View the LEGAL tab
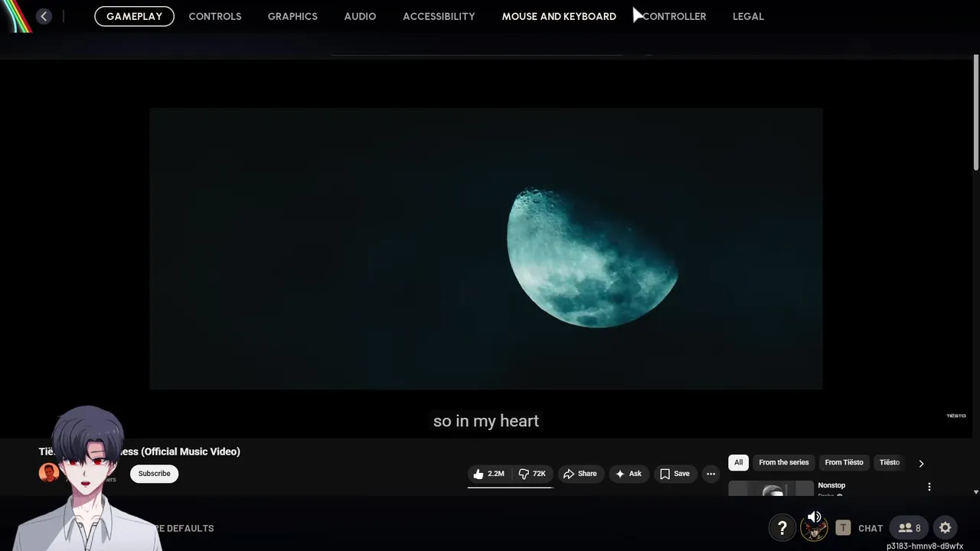This screenshot has width=980, height=551. click(748, 16)
